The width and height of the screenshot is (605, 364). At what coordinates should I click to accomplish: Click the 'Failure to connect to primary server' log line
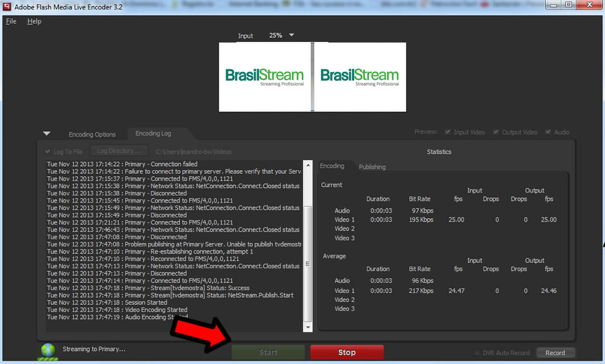click(174, 171)
